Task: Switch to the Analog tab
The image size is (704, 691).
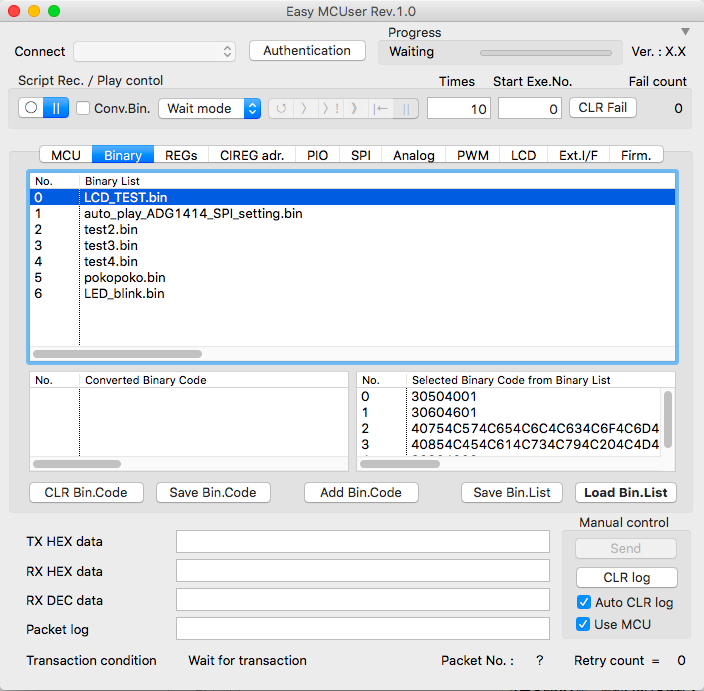Action: [x=414, y=155]
